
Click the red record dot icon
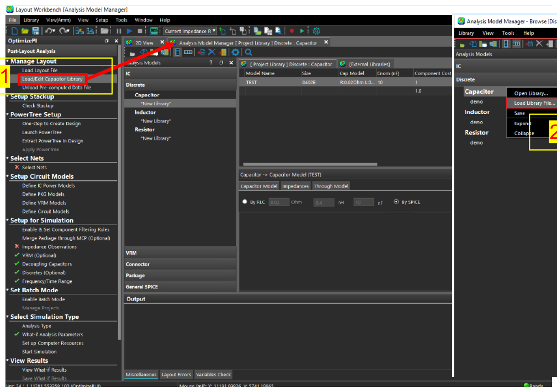(x=291, y=31)
